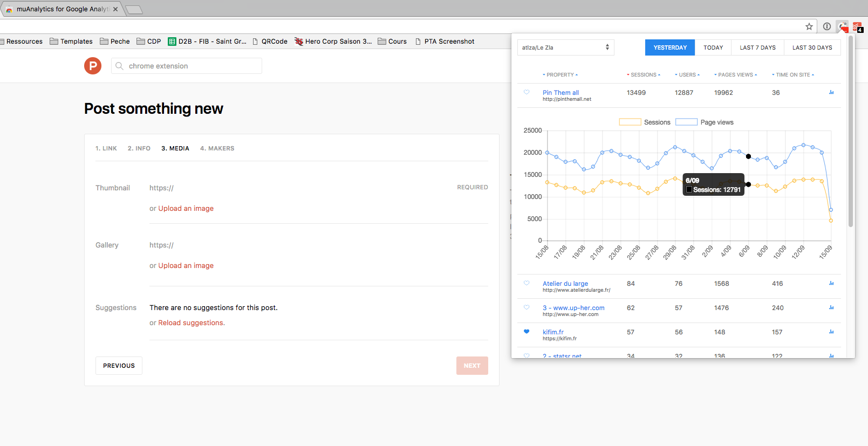
Task: Select the LAST 30 DAYS tab
Action: (x=812, y=47)
